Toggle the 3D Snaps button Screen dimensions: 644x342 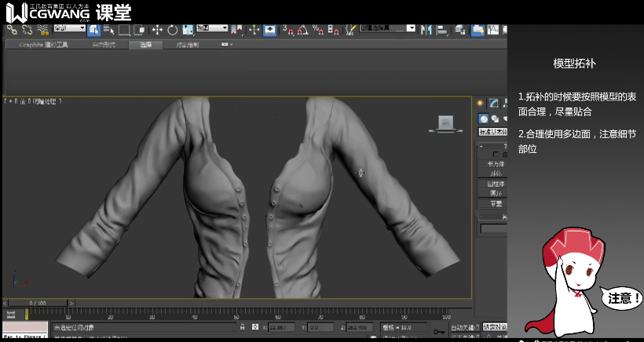pyautogui.click(x=287, y=30)
